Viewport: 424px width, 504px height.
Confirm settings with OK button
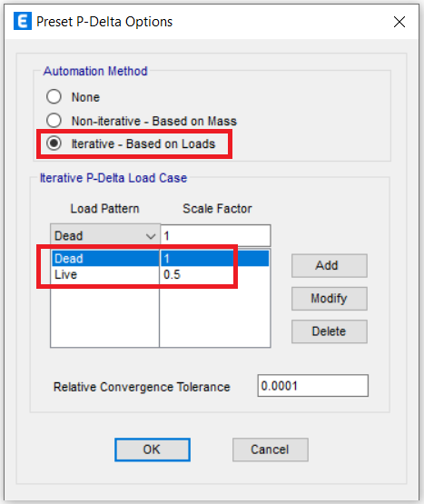tap(153, 450)
